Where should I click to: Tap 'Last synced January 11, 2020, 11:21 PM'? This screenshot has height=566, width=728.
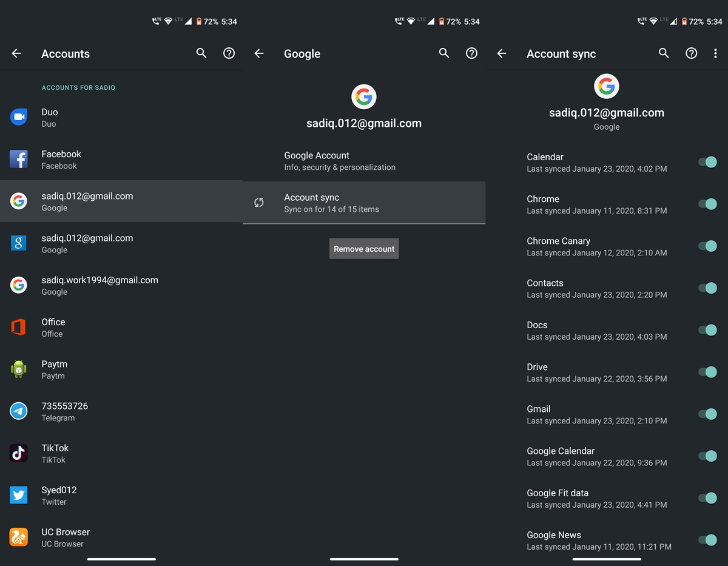pyautogui.click(x=599, y=547)
